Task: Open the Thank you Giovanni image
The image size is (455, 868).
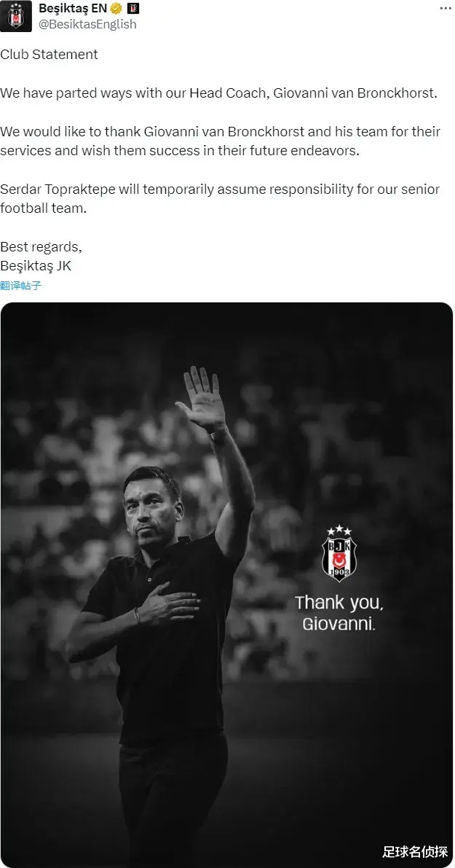Action: pos(226,584)
